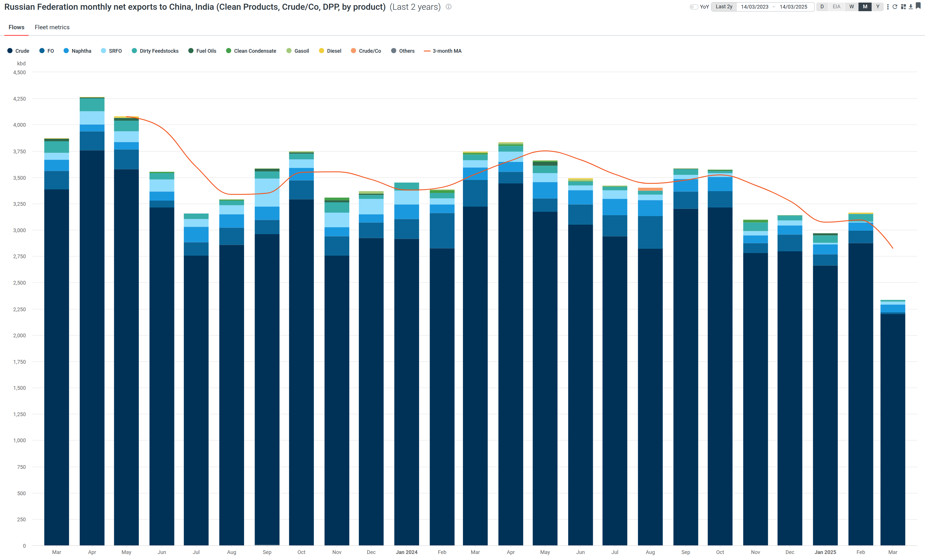This screenshot has width=925, height=560.
Task: Click the add to dashboard icon
Action: [x=903, y=7]
